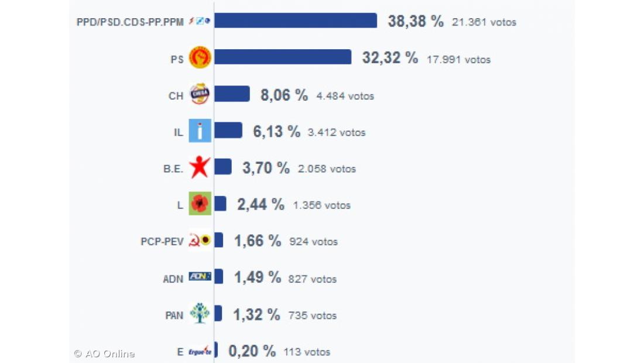Click the IL result bar
This screenshot has width=644, height=363.
pyautogui.click(x=228, y=131)
